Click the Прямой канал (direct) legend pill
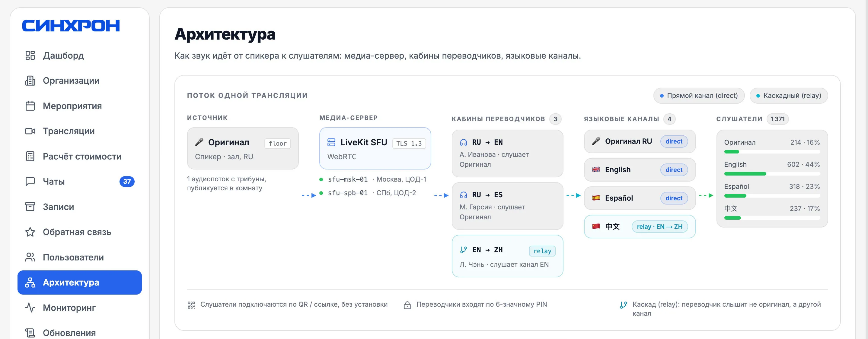 (x=699, y=95)
